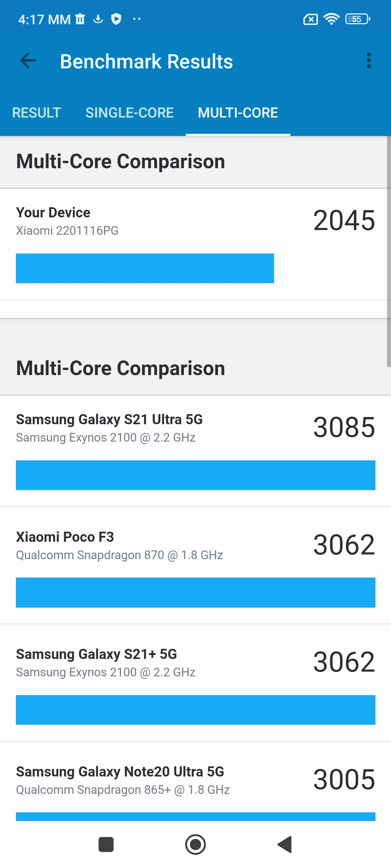Tap the battery level indicator
391x868 pixels.
[358, 19]
